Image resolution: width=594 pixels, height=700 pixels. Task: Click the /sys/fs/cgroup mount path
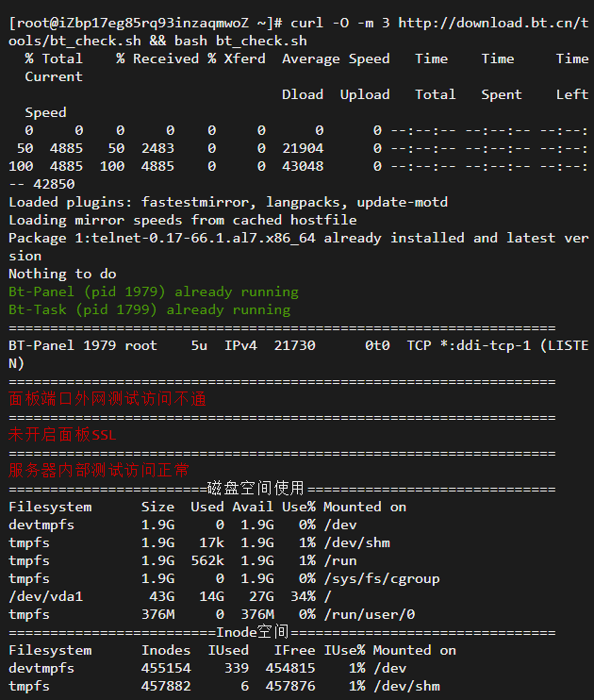(381, 578)
